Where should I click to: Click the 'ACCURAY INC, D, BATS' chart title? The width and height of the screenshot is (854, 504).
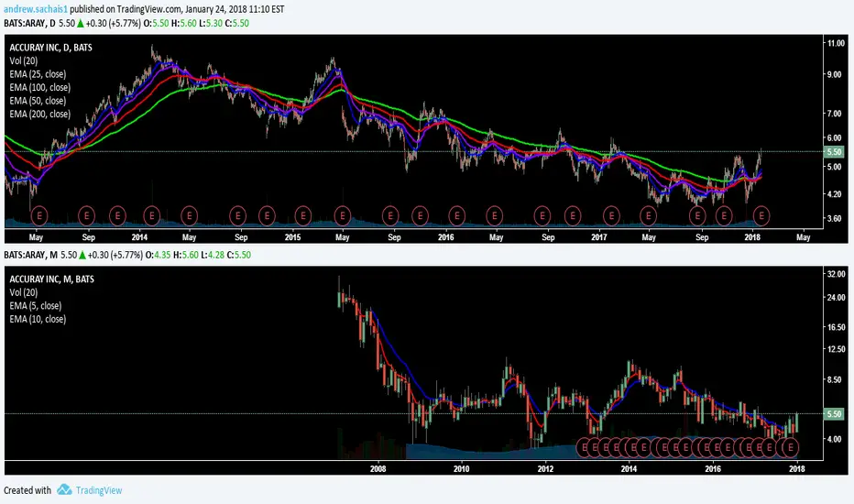click(50, 48)
